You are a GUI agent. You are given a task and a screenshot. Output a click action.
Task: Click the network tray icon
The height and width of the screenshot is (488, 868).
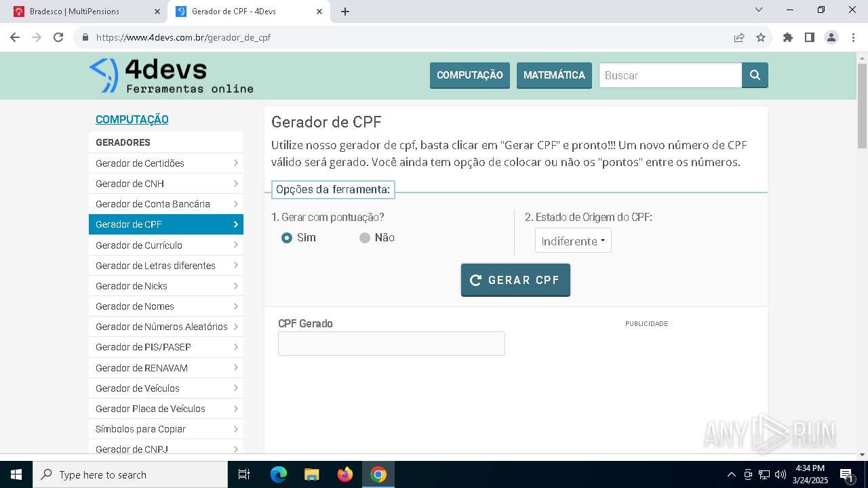pyautogui.click(x=764, y=474)
